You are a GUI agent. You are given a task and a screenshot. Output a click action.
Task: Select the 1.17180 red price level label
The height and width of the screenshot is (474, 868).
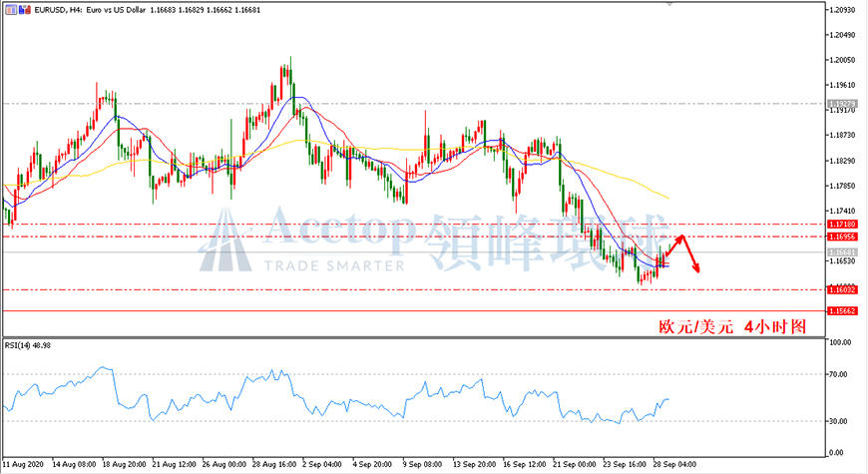[842, 225]
